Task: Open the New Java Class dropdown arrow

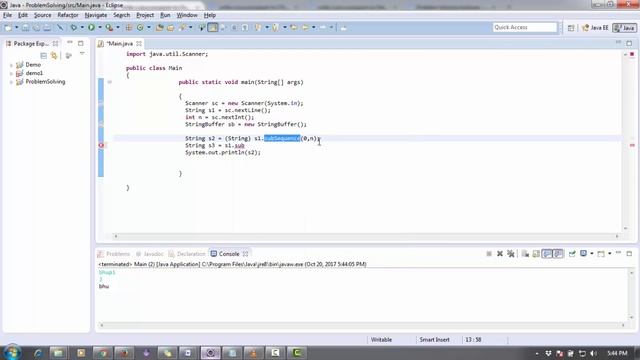Action: click(x=149, y=27)
